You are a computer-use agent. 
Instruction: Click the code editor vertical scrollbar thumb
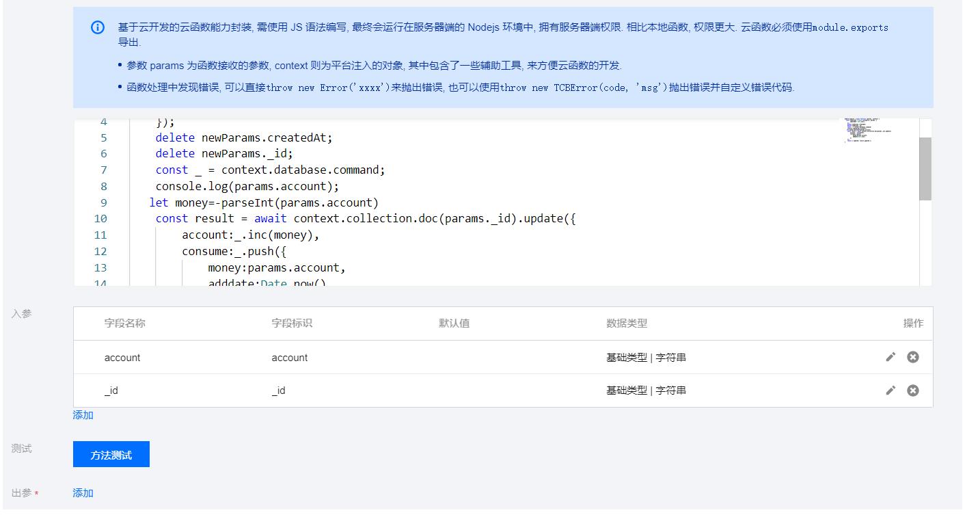tap(925, 168)
